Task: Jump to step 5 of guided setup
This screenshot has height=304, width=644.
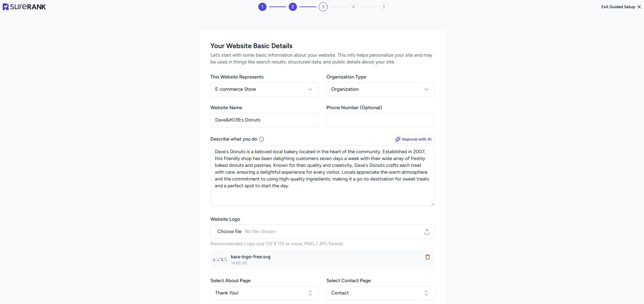Action: pos(384,7)
